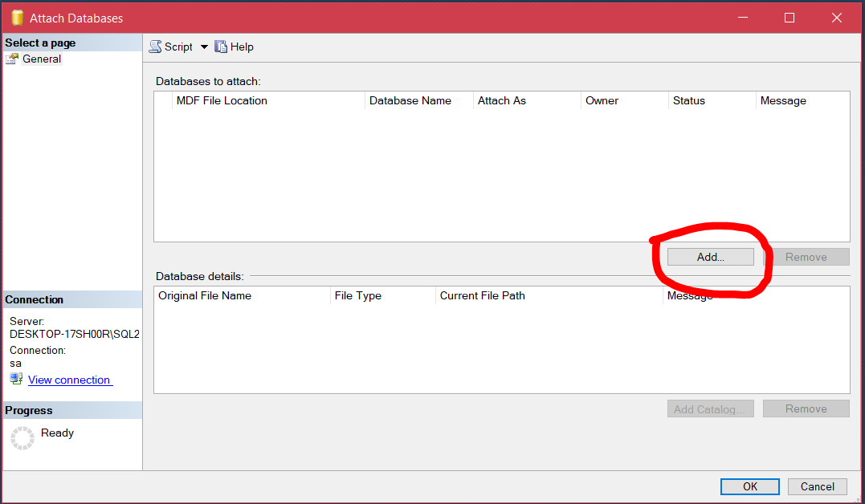The image size is (865, 504).
Task: Click the Add... button
Action: [711, 257]
